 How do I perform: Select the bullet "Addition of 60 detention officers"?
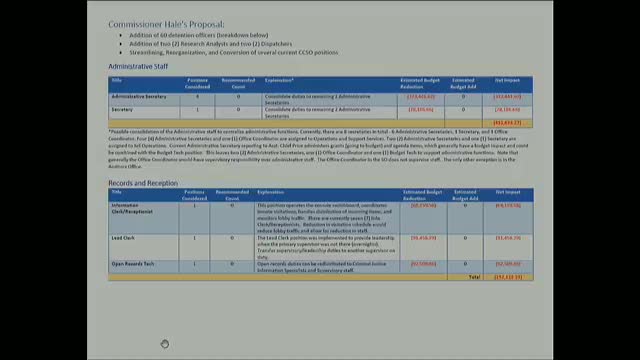point(199,35)
